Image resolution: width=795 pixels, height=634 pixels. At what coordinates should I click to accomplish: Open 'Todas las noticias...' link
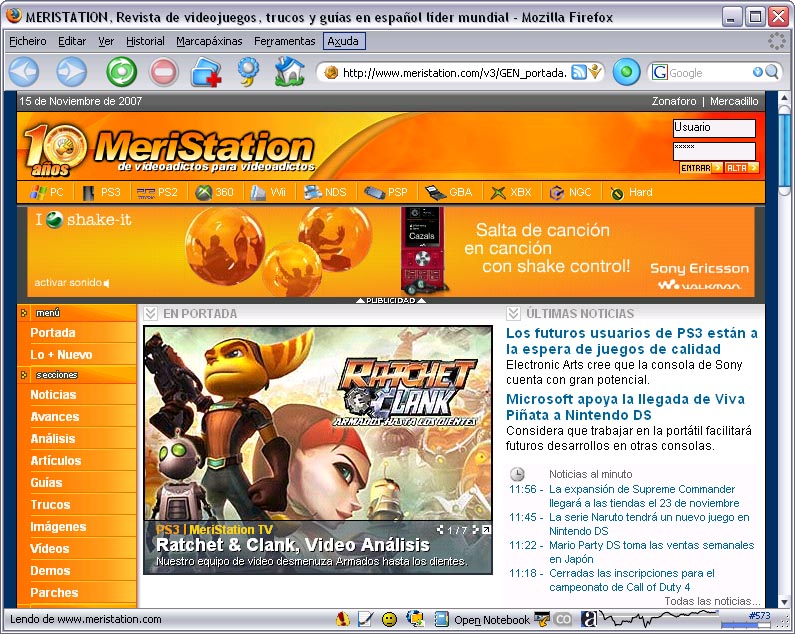[712, 601]
